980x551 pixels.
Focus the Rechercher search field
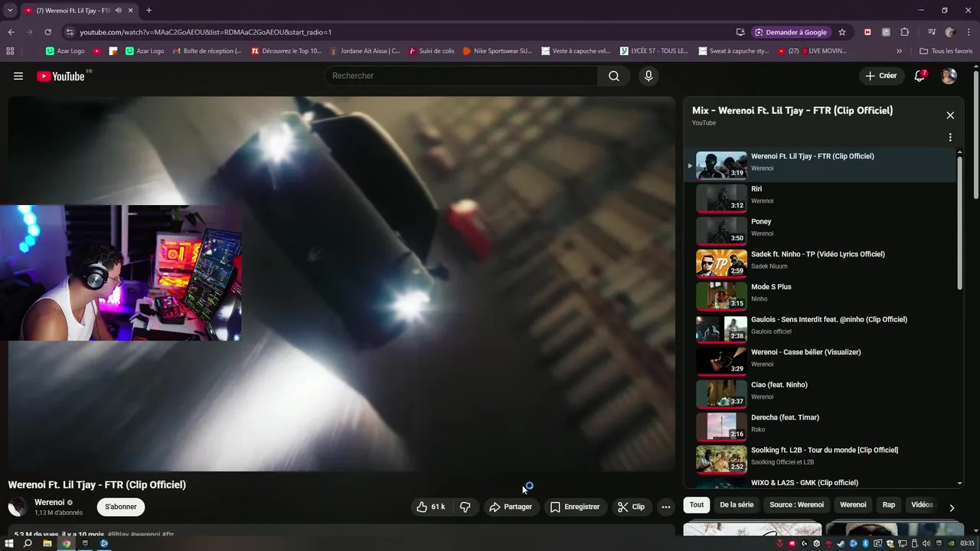coord(461,76)
